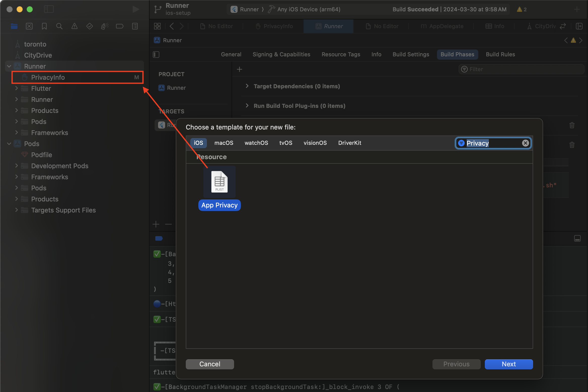Collapse the Pods project group
This screenshot has width=588, height=392.
tap(9, 144)
